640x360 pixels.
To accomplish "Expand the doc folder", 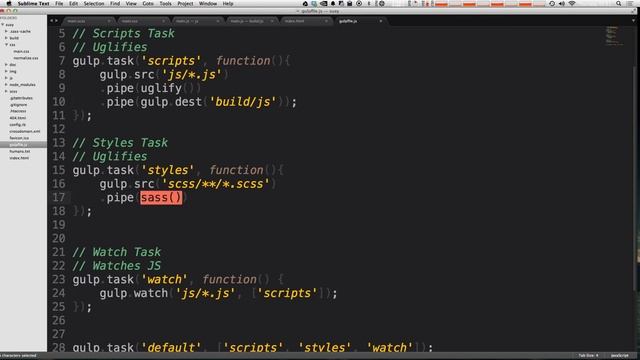I will (6, 64).
